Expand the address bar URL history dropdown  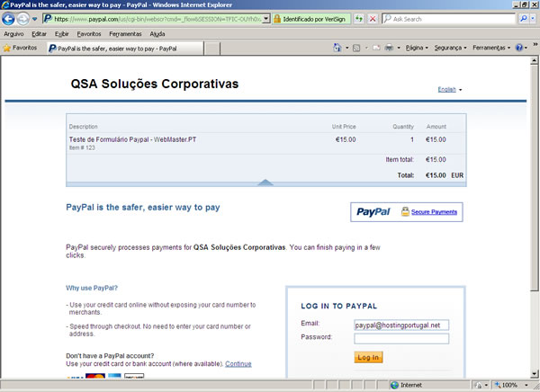tap(266, 19)
